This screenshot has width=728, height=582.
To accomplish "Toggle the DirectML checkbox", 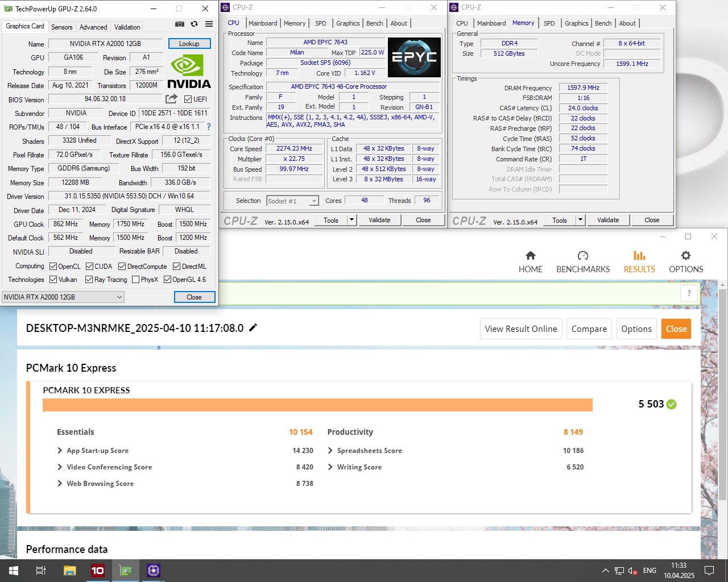I will click(177, 266).
